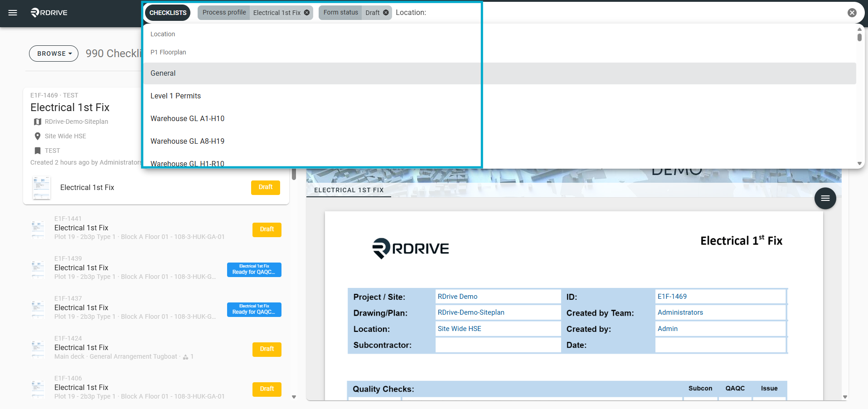Click the RDrive logo in header
This screenshot has width=868, height=409.
(49, 13)
